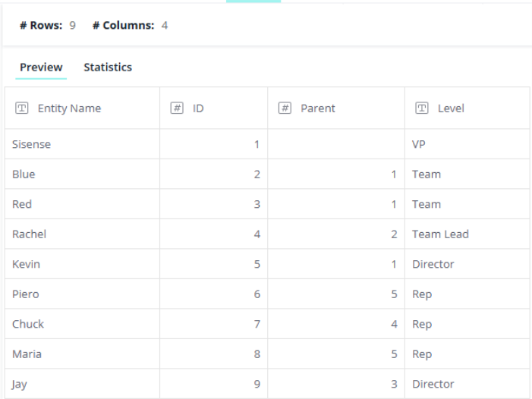Select the Kevin row name cell
The height and width of the screenshot is (399, 532).
(26, 264)
